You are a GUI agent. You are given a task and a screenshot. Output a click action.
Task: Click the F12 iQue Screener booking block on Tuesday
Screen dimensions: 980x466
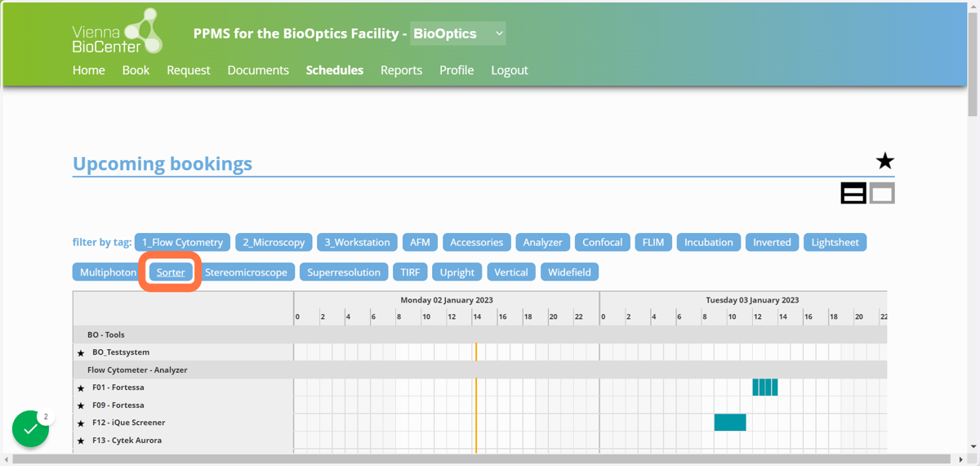(730, 423)
